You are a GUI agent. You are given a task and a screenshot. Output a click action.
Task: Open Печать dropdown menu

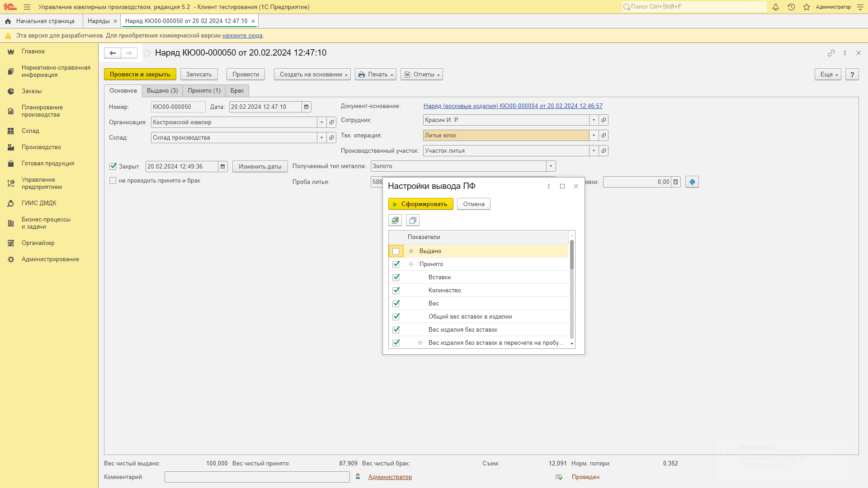click(x=376, y=75)
